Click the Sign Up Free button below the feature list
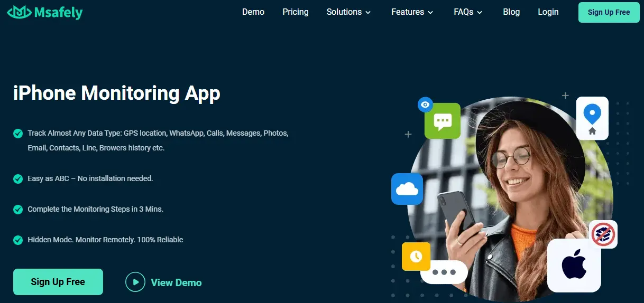This screenshot has height=303, width=644. [58, 282]
